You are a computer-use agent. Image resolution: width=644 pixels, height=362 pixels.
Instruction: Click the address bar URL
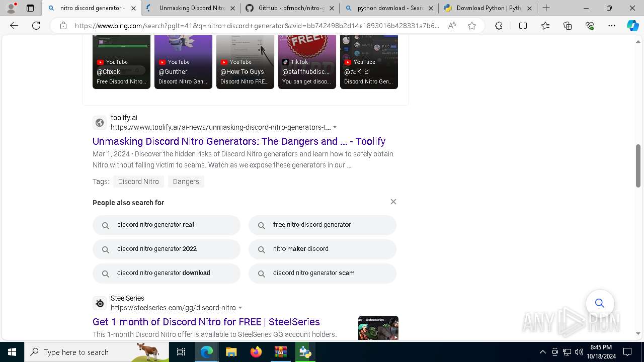257,26
